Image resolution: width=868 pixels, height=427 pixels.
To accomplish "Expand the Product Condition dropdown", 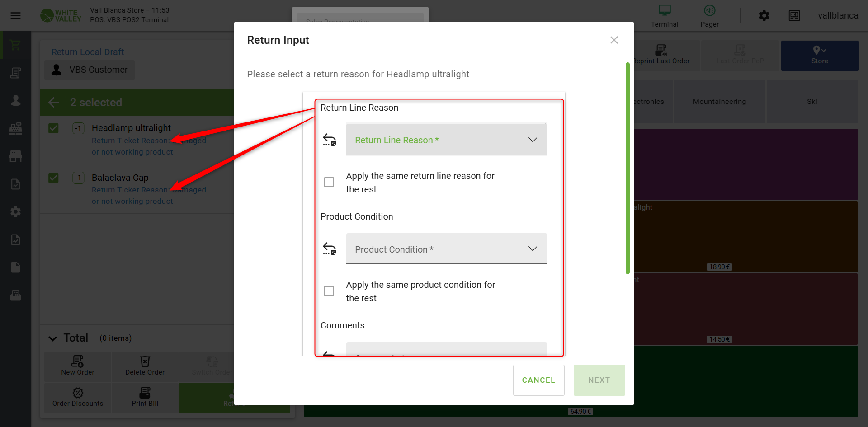I will 446,249.
